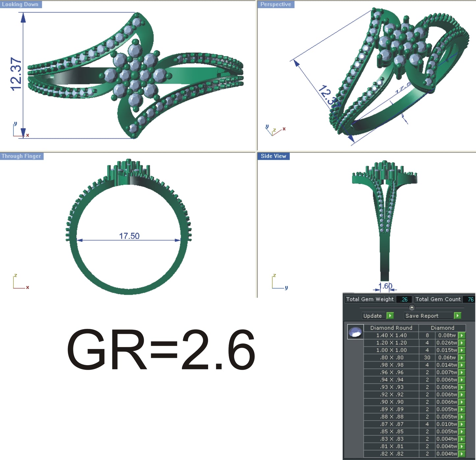
Task: Click the Total Gem Count value field
Action: 469,299
